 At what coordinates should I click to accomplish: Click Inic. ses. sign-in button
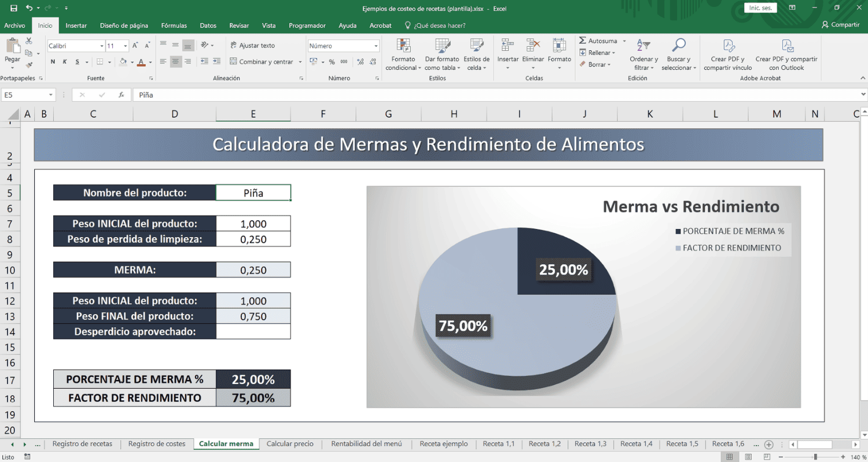760,8
